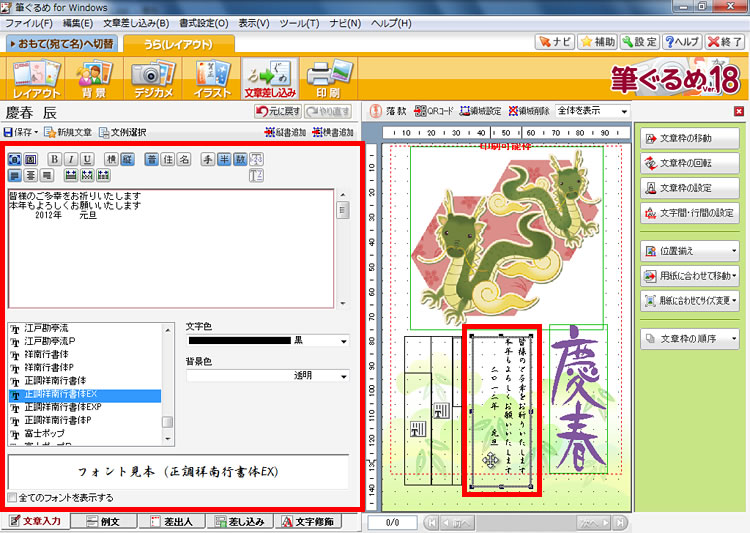Switch to horizontal writing 横
The height and width of the screenshot is (533, 750).
(x=111, y=159)
